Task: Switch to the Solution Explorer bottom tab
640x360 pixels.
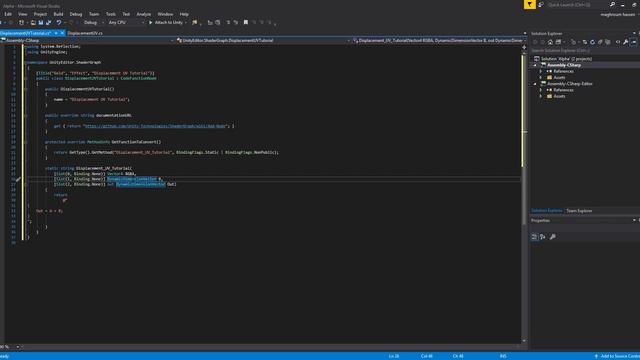Action: click(547, 211)
